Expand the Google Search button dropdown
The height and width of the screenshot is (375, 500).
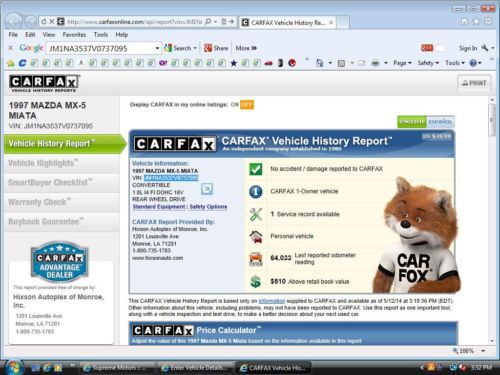[x=195, y=48]
